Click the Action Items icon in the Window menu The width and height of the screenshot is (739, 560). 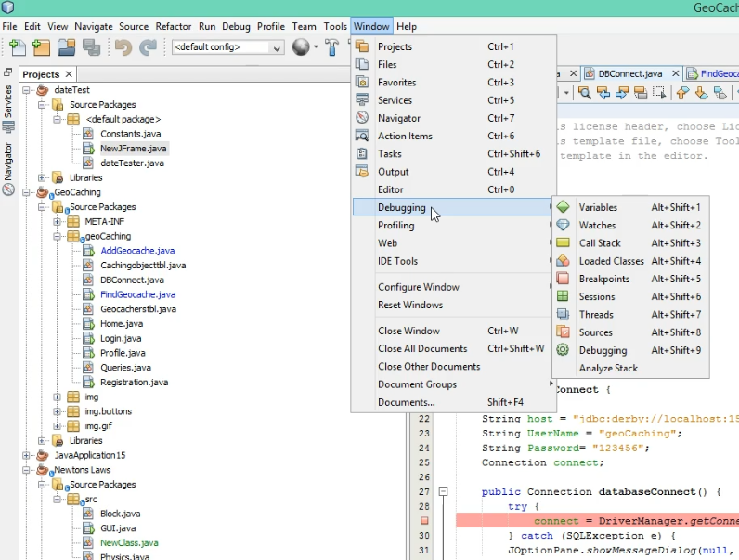tap(362, 136)
